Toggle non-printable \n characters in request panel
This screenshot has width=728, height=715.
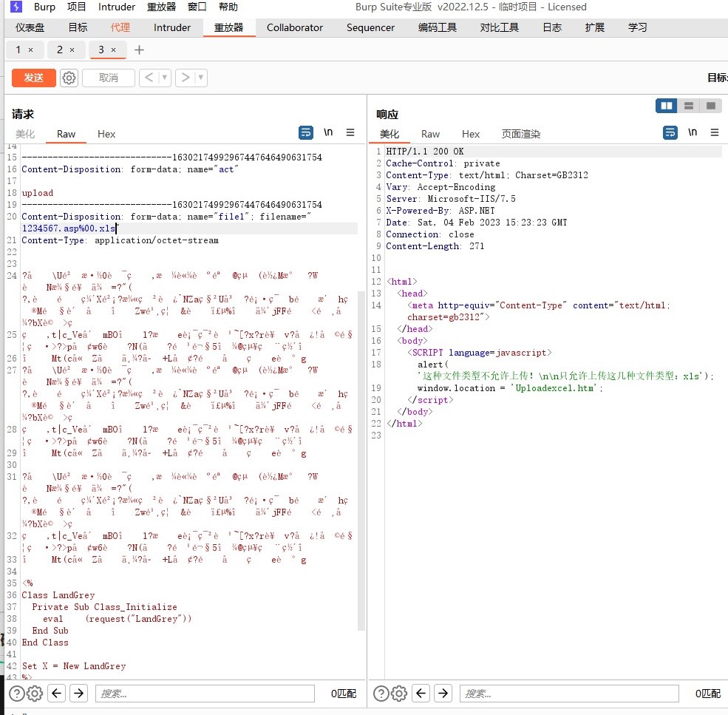pyautogui.click(x=328, y=133)
